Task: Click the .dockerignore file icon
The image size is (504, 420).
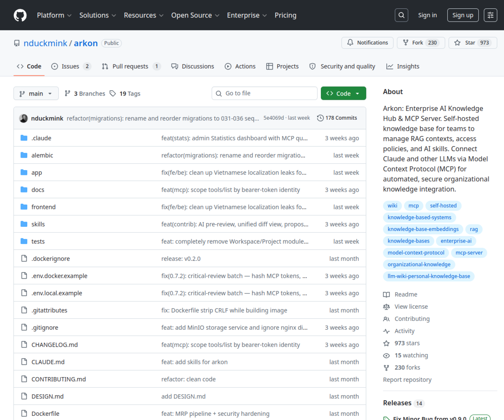Action: point(24,258)
